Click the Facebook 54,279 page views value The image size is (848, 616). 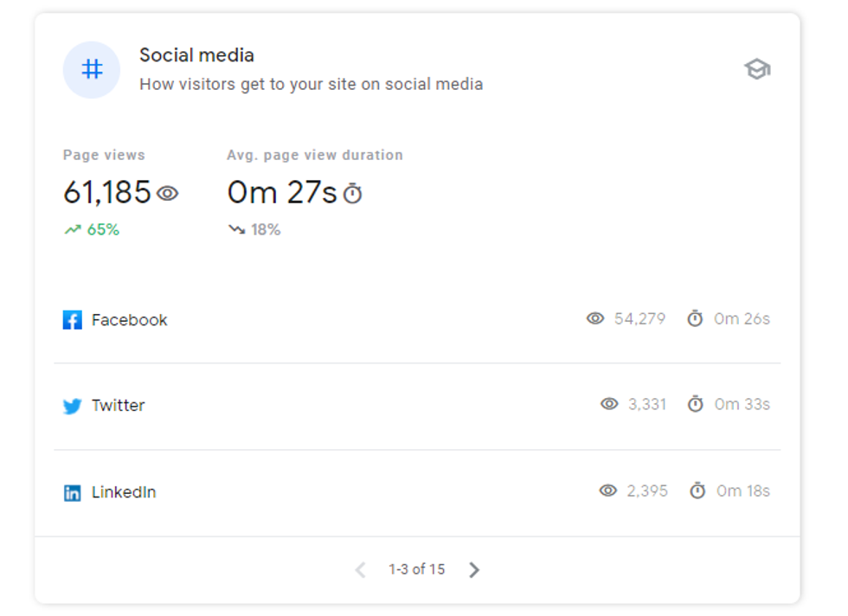[639, 318]
